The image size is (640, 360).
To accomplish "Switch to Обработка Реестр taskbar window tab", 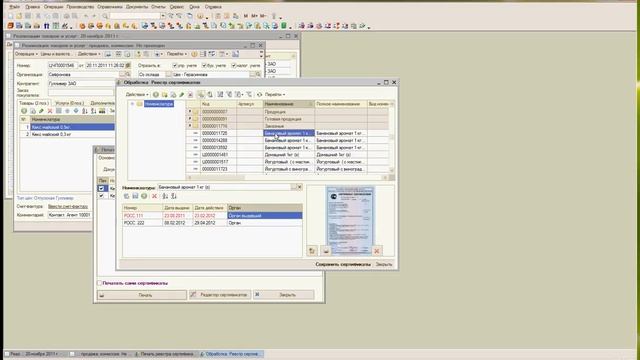I will click(231, 354).
